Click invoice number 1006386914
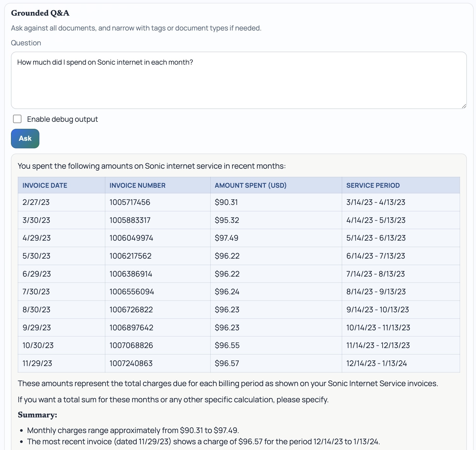Image resolution: width=476 pixels, height=450 pixels. tap(131, 274)
